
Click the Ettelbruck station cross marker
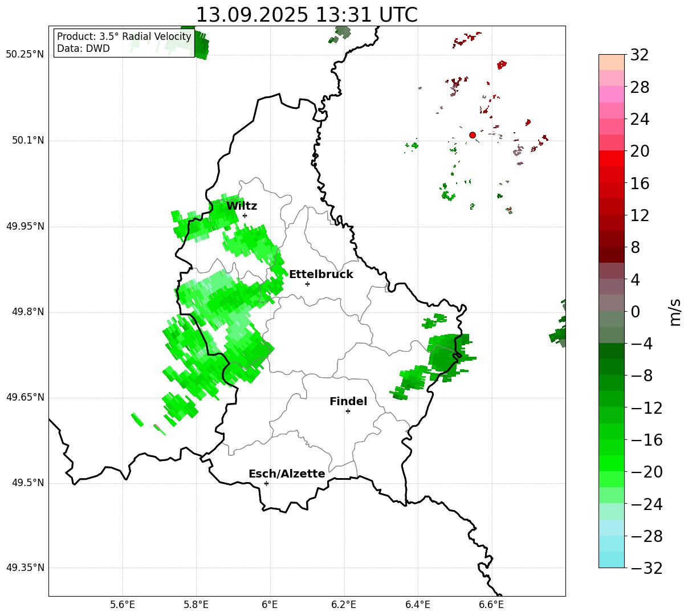(307, 284)
